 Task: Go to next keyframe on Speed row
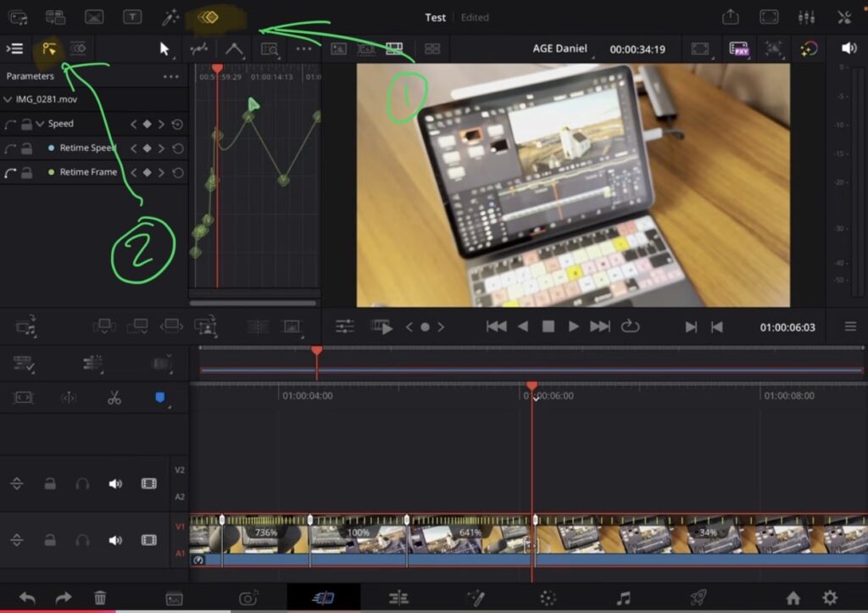161,124
